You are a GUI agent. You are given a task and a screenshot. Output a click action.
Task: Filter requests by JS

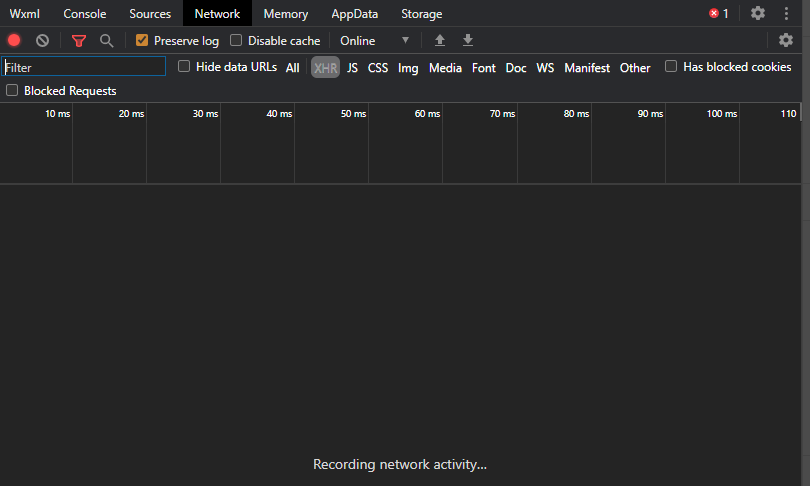pyautogui.click(x=352, y=68)
